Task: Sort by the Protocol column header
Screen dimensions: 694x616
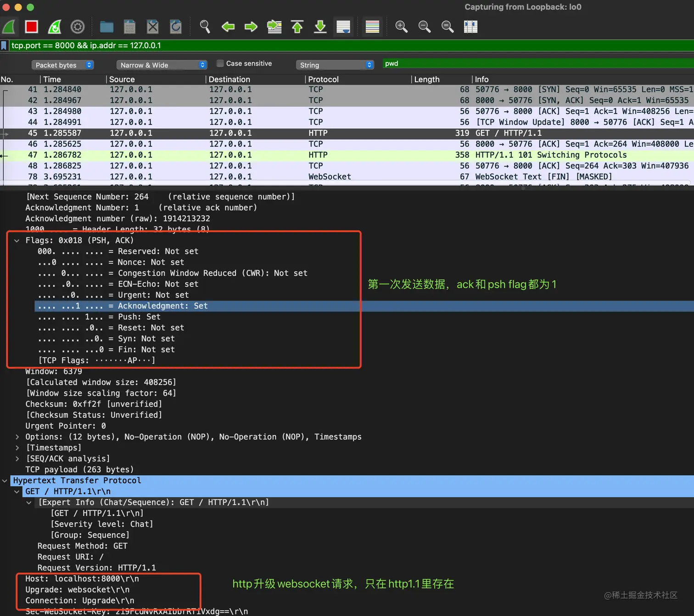Action: tap(358, 79)
